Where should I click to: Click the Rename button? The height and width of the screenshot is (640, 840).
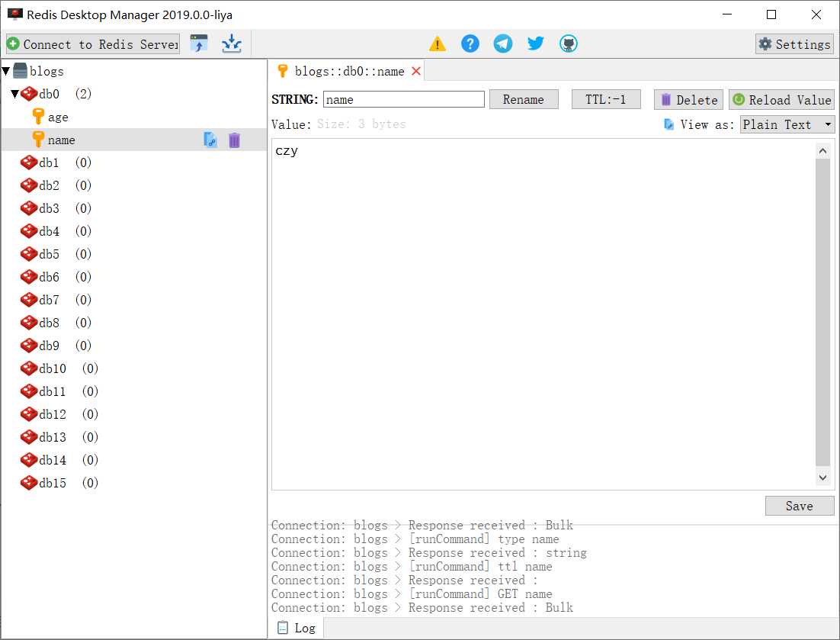pyautogui.click(x=524, y=99)
